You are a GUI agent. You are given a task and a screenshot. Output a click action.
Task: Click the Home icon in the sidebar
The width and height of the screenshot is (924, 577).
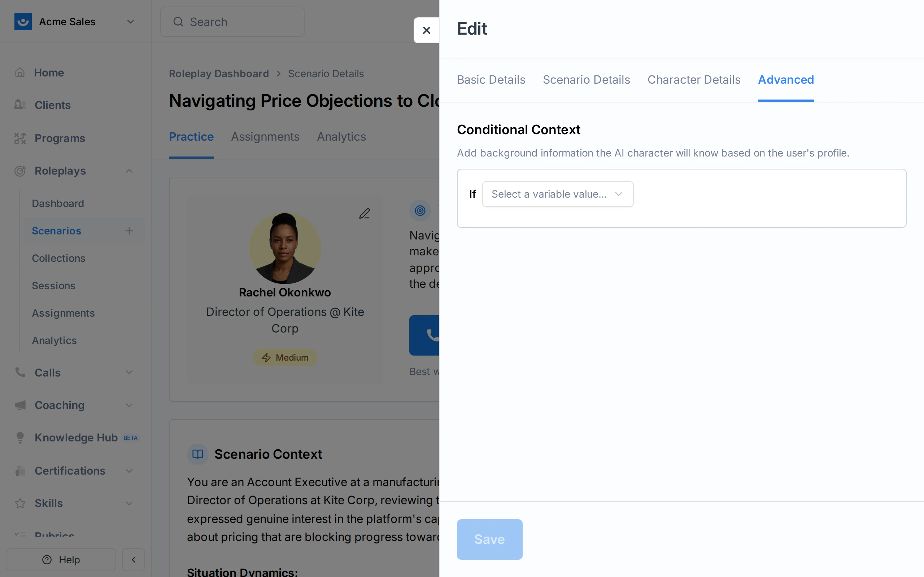(20, 72)
